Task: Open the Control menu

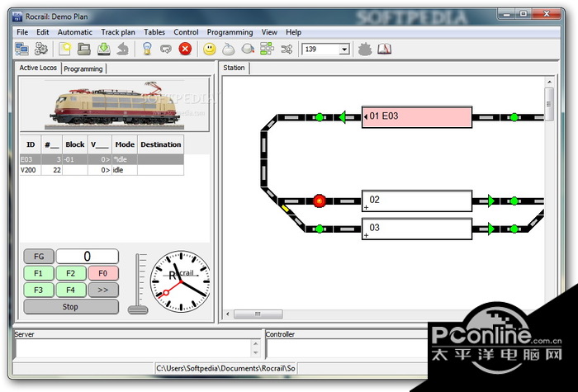Action: tap(186, 32)
